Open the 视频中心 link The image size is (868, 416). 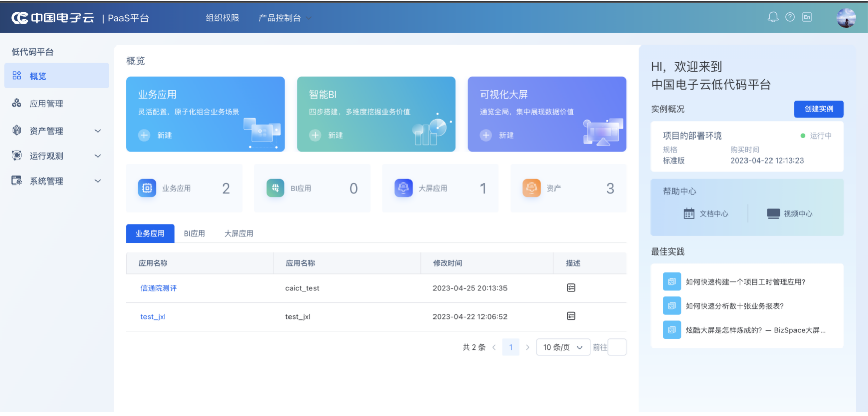coord(798,214)
